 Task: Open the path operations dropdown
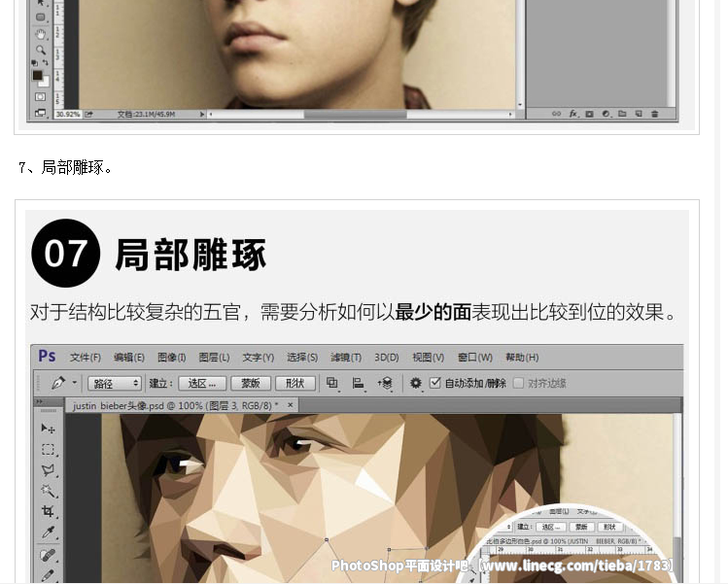pos(332,384)
